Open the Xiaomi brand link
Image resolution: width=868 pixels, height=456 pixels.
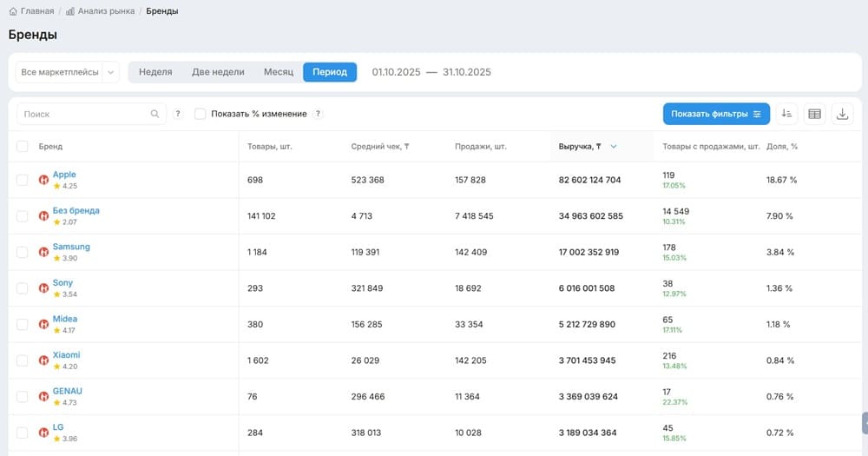point(66,354)
